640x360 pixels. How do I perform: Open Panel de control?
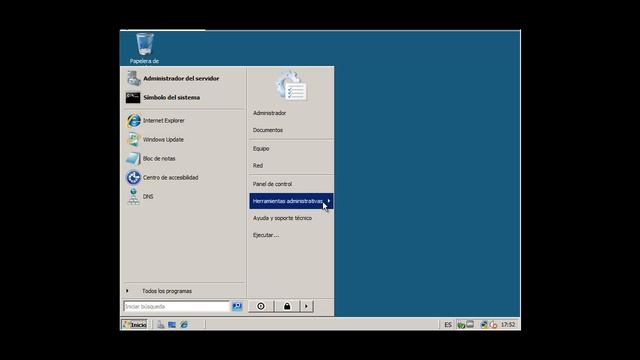(x=291, y=184)
